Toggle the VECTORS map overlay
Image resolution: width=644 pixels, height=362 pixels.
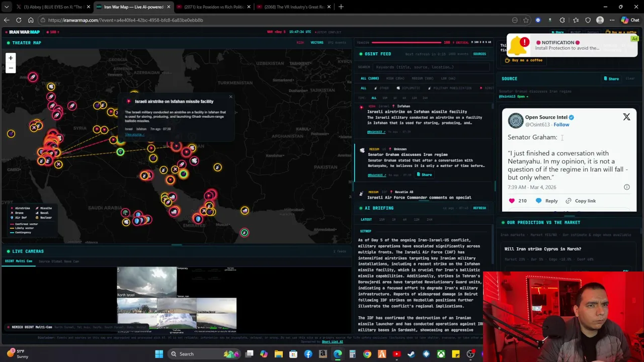click(x=317, y=43)
